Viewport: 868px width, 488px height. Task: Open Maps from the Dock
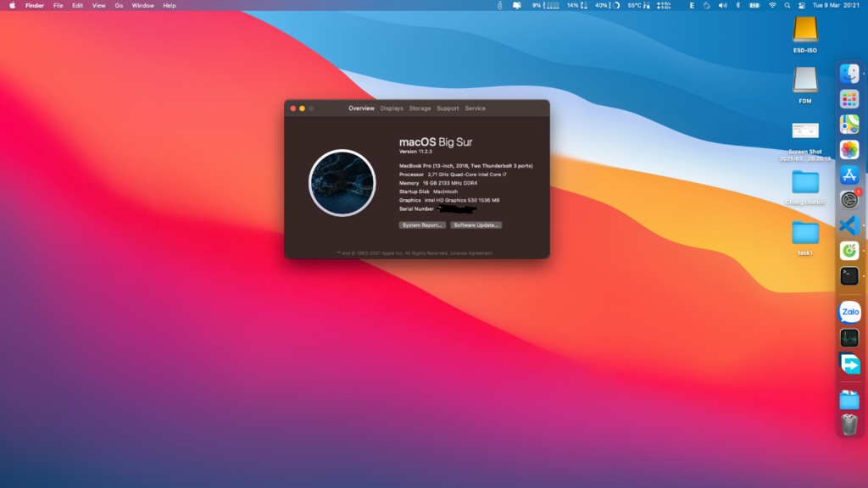point(849,125)
